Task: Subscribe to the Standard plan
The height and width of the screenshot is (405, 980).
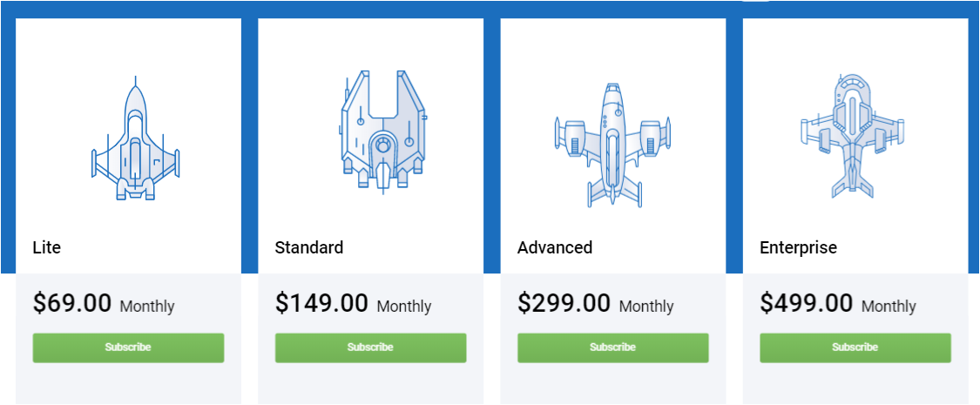Action: pos(370,348)
